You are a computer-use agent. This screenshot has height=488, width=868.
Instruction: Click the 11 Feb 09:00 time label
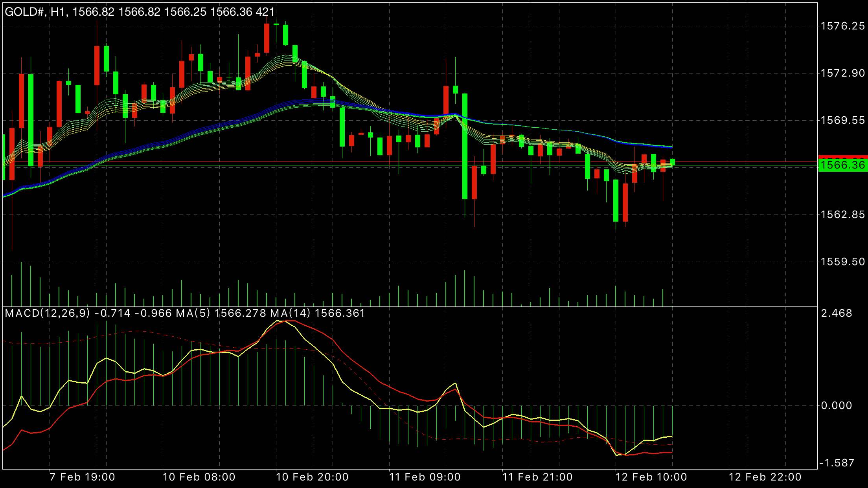click(x=425, y=477)
